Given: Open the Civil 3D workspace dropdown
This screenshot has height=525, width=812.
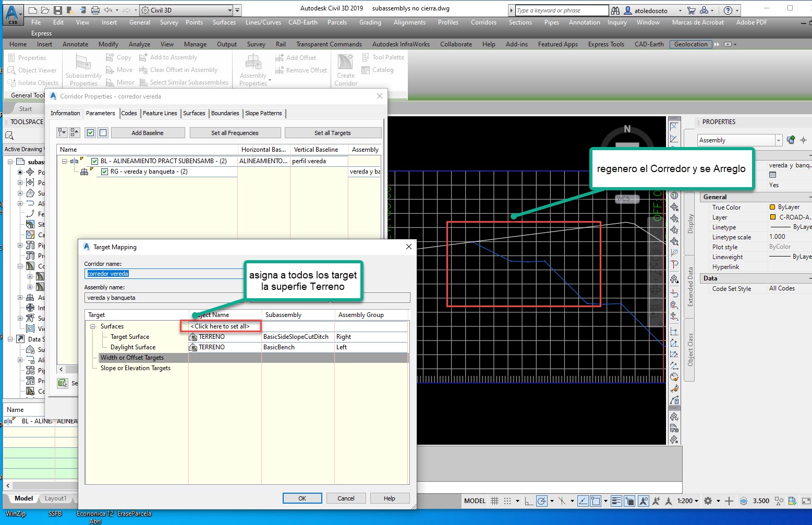Looking at the screenshot, I should click(x=230, y=10).
